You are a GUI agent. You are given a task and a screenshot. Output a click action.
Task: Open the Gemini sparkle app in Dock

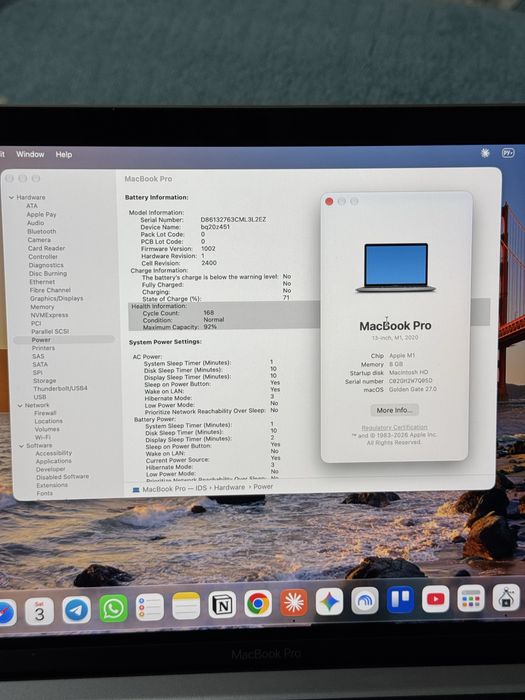329,601
